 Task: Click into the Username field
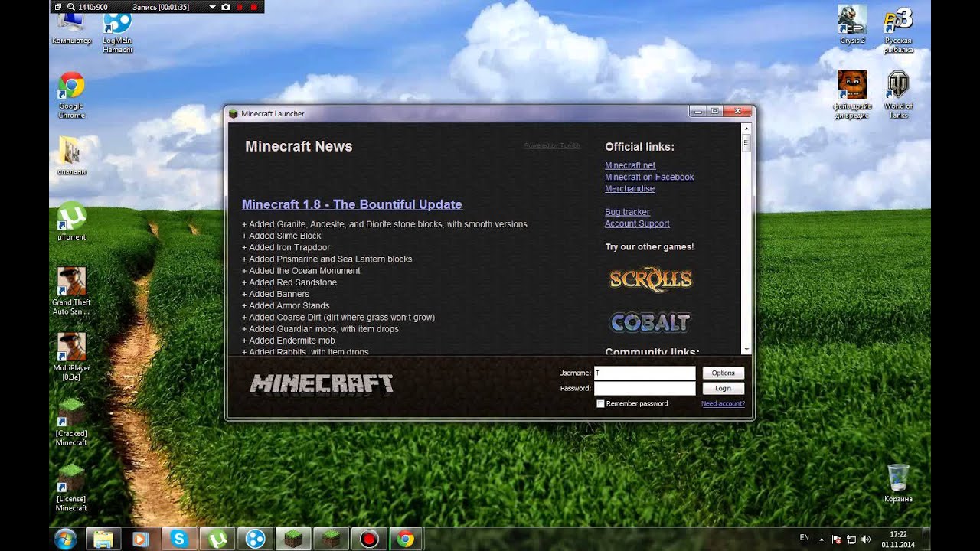point(645,373)
